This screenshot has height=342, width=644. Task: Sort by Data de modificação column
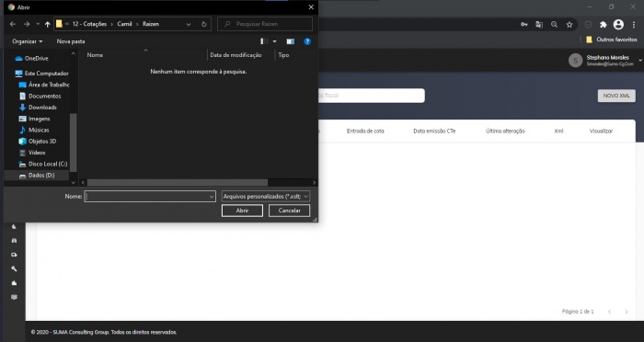[236, 55]
